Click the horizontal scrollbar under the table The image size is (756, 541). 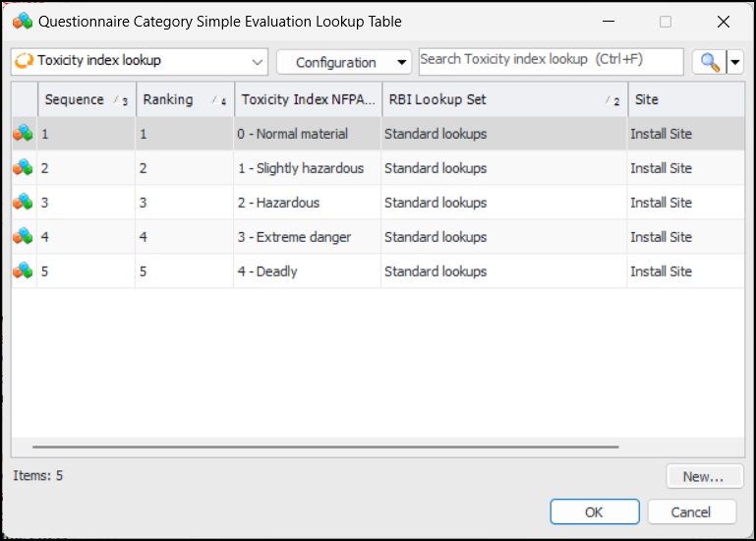click(324, 447)
